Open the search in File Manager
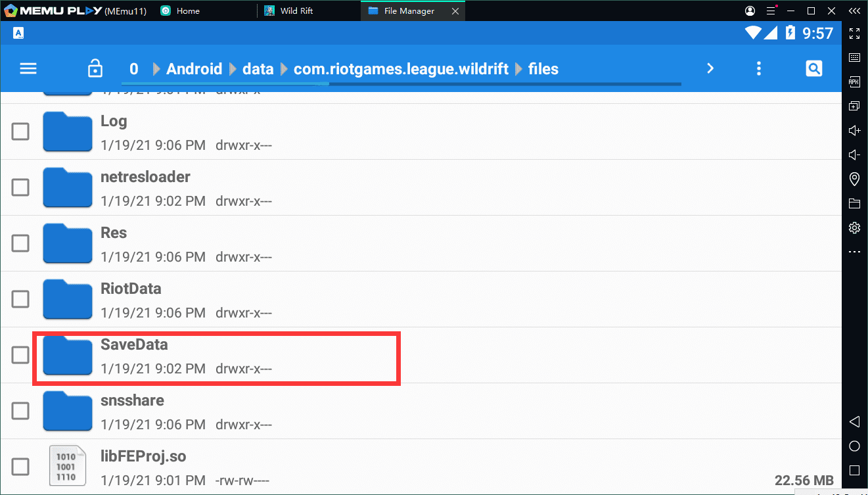Screen dimensions: 868x495 (x=813, y=68)
